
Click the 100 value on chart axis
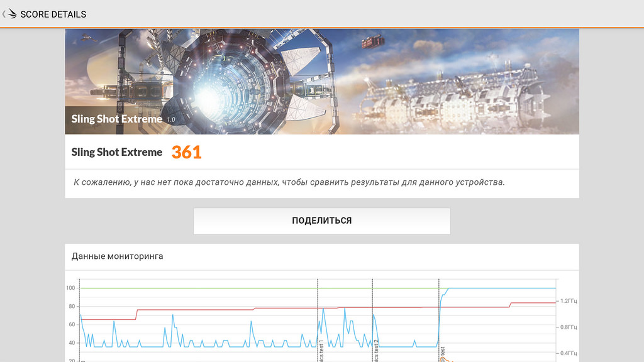[70, 288]
